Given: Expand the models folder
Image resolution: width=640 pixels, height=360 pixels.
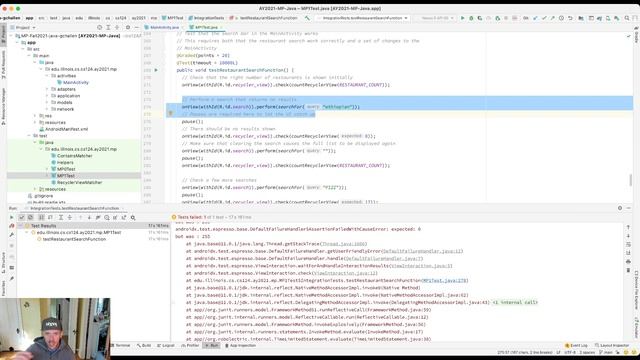Looking at the screenshot, I should click(47, 102).
